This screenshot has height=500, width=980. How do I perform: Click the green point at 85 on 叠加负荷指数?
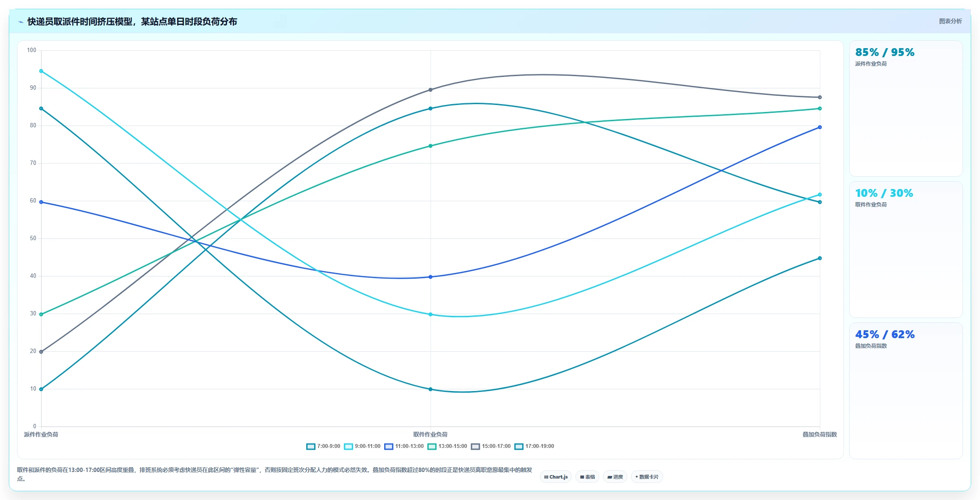pos(820,108)
